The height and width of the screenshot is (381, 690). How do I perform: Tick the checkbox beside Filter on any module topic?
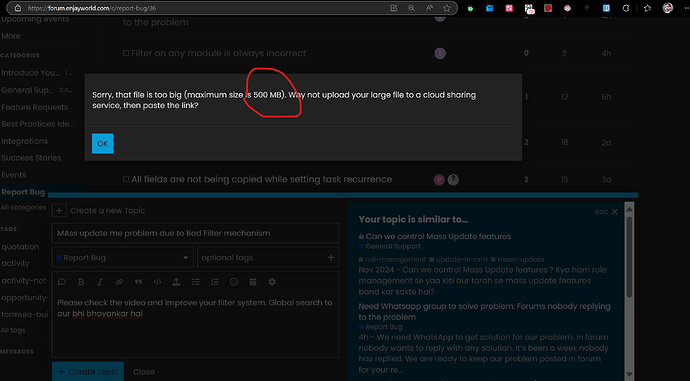click(126, 53)
